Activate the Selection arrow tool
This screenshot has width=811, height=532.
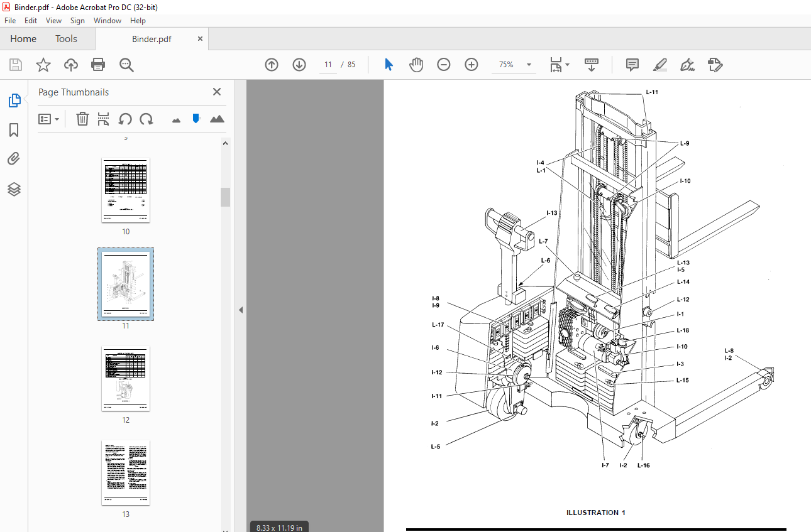tap(389, 65)
